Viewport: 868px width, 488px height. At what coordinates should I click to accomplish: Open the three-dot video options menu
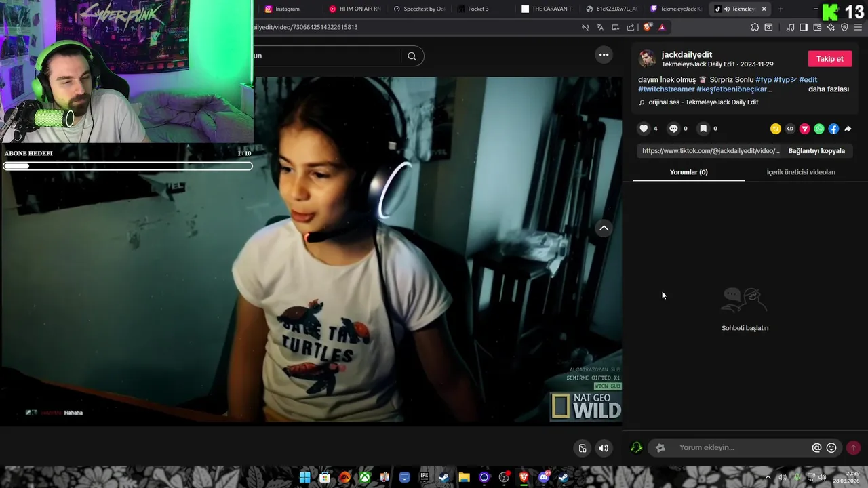pyautogui.click(x=604, y=55)
